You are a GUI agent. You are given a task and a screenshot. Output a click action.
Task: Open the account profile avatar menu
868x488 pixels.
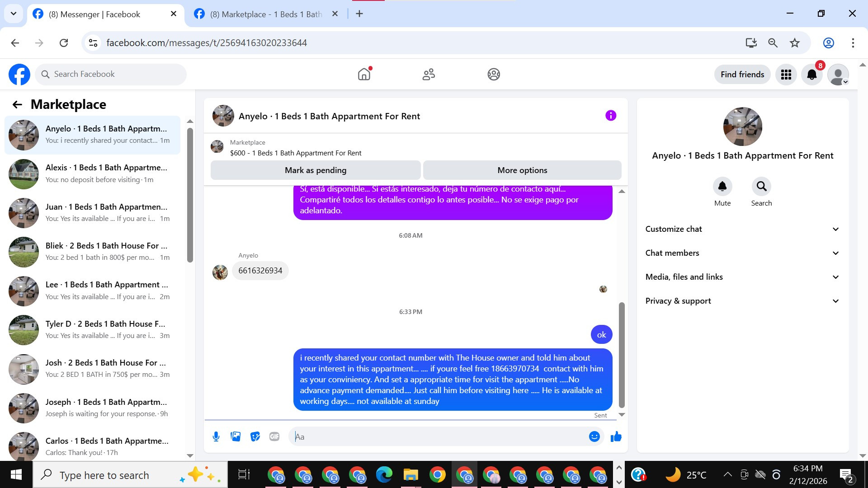click(838, 75)
